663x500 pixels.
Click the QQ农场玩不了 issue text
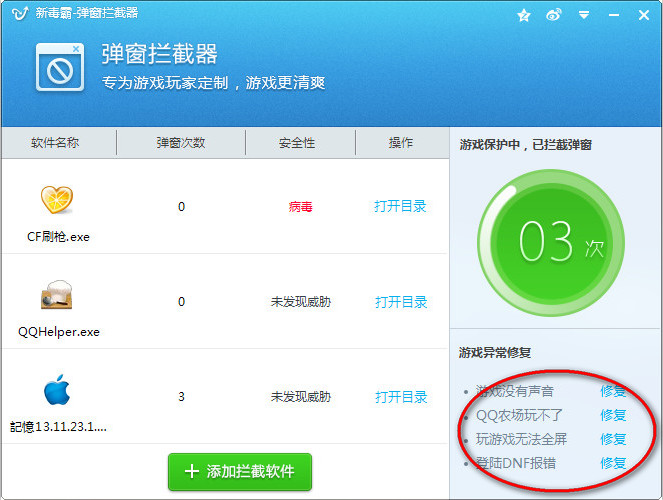click(519, 415)
